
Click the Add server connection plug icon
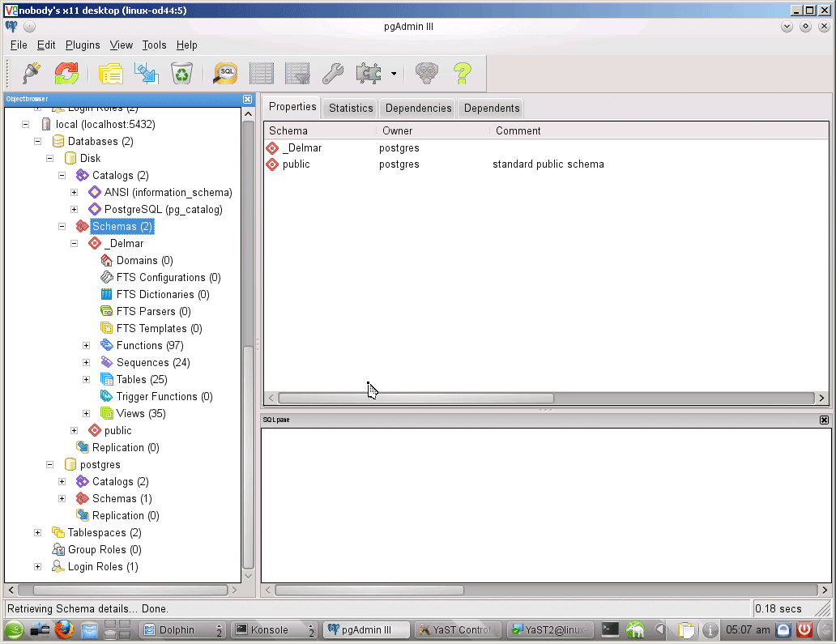(x=32, y=73)
